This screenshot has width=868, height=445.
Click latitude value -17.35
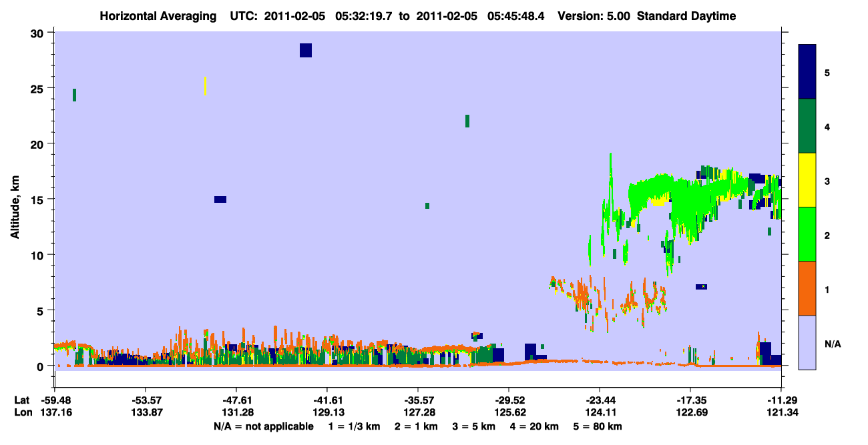tap(690, 400)
